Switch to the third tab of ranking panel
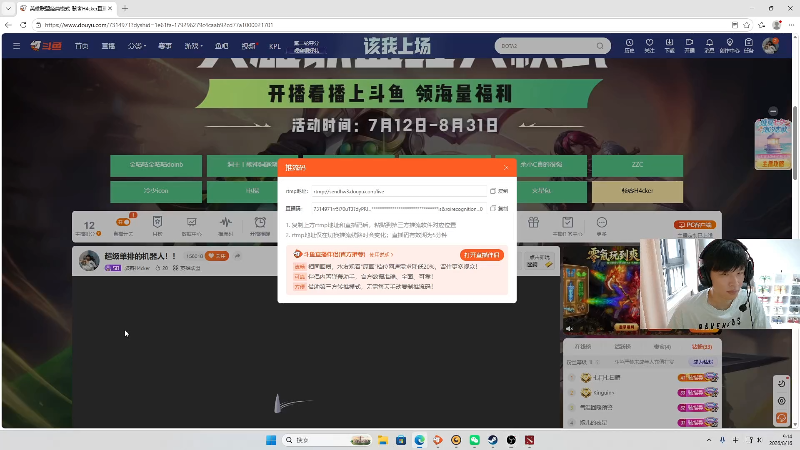This screenshot has height=450, width=800. (662, 346)
